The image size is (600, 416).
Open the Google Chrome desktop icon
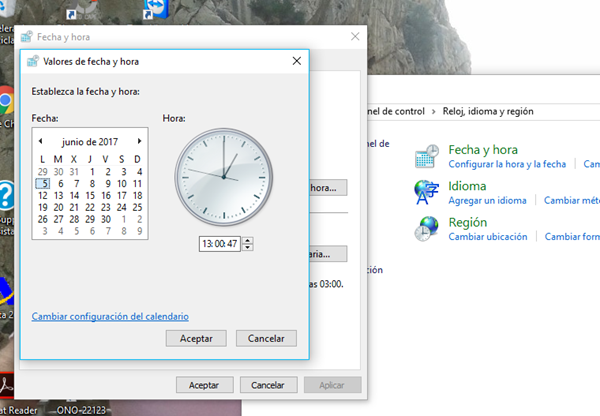tap(7, 100)
